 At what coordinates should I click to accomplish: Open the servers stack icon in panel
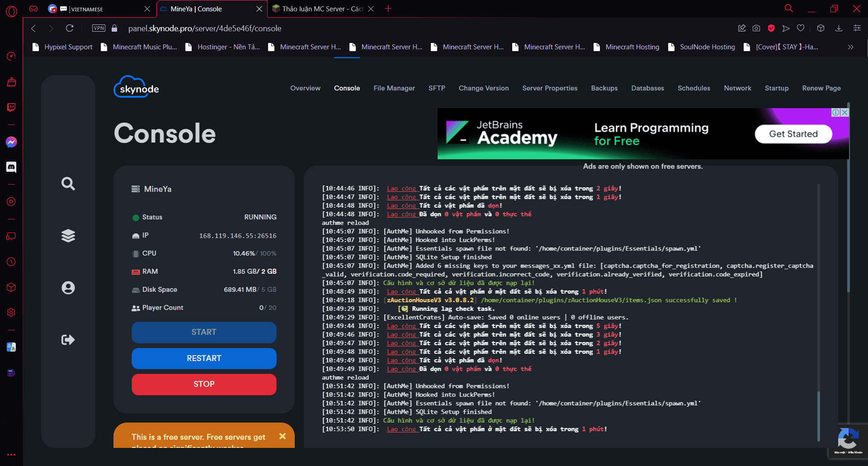pyautogui.click(x=68, y=236)
